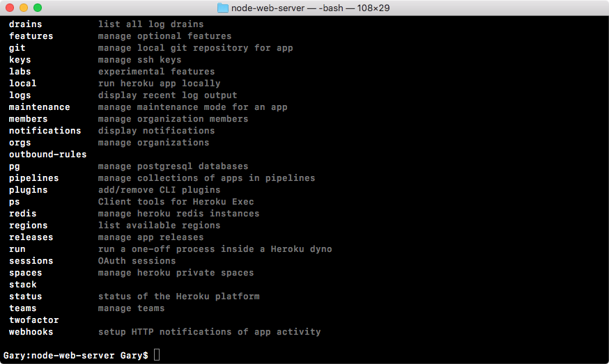This screenshot has height=364, width=609.
Task: Click the 'regions' command name
Action: coord(28,225)
